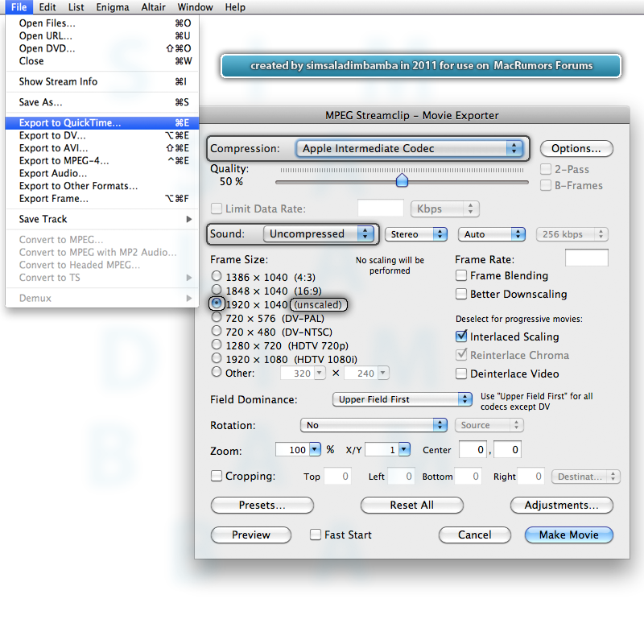This screenshot has width=644, height=644.
Task: Click the Reset All button
Action: tap(412, 505)
